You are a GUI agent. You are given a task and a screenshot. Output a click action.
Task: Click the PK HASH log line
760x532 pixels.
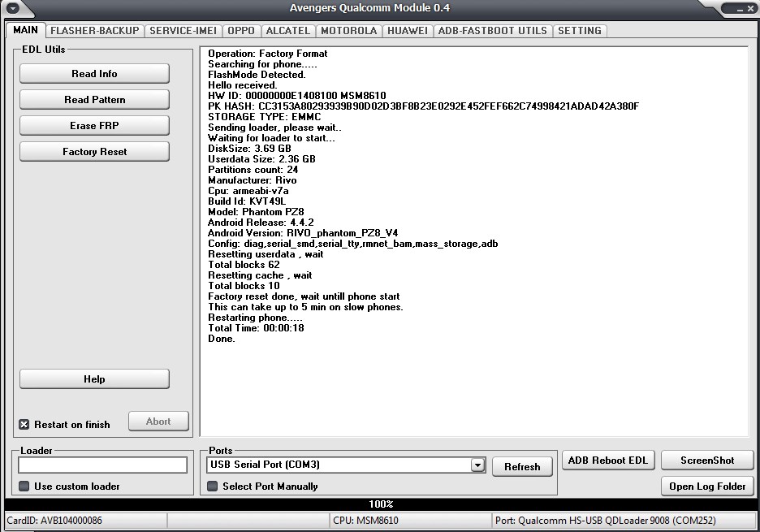click(423, 106)
